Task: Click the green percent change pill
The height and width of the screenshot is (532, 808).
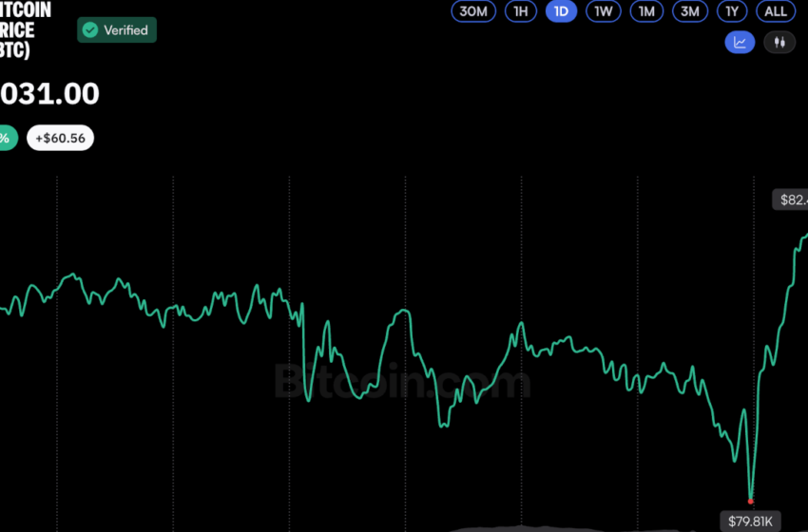Action: coord(9,138)
